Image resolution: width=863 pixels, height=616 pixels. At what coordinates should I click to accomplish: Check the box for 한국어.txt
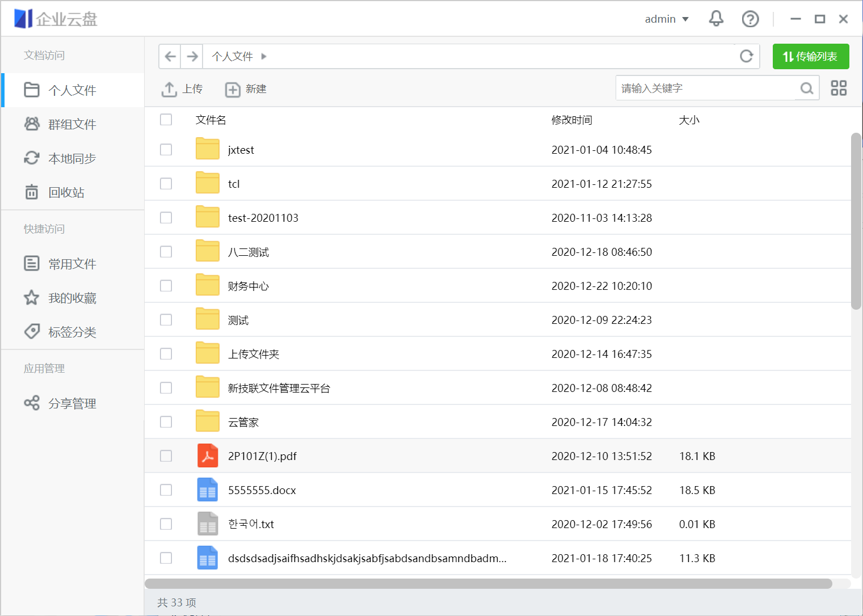[166, 524]
